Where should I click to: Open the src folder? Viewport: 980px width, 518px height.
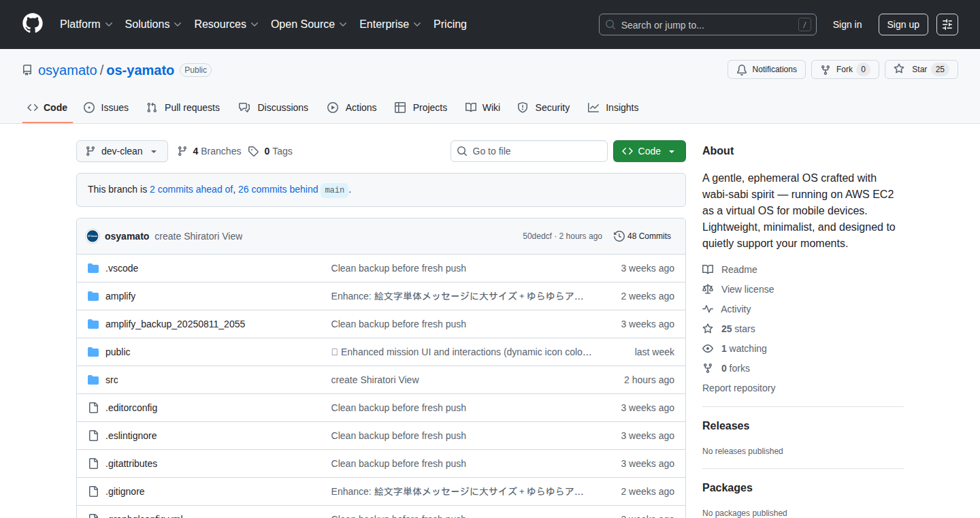click(112, 380)
